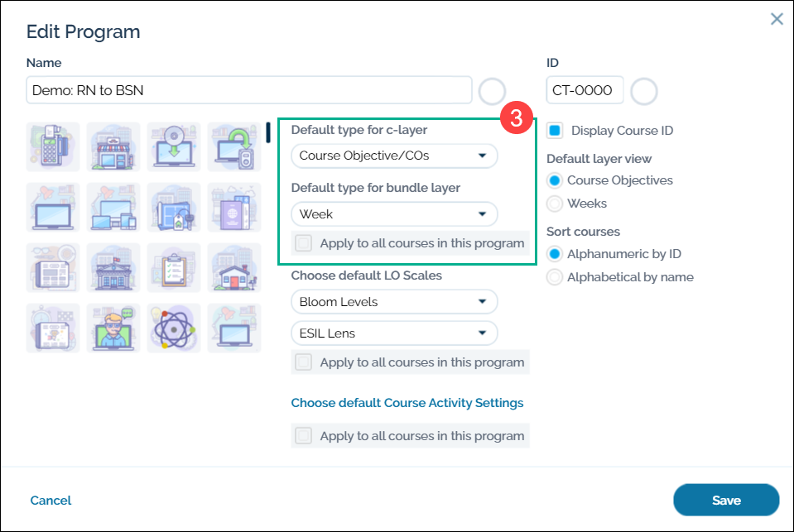Cancel editing the program
The height and width of the screenshot is (532, 794).
point(51,501)
